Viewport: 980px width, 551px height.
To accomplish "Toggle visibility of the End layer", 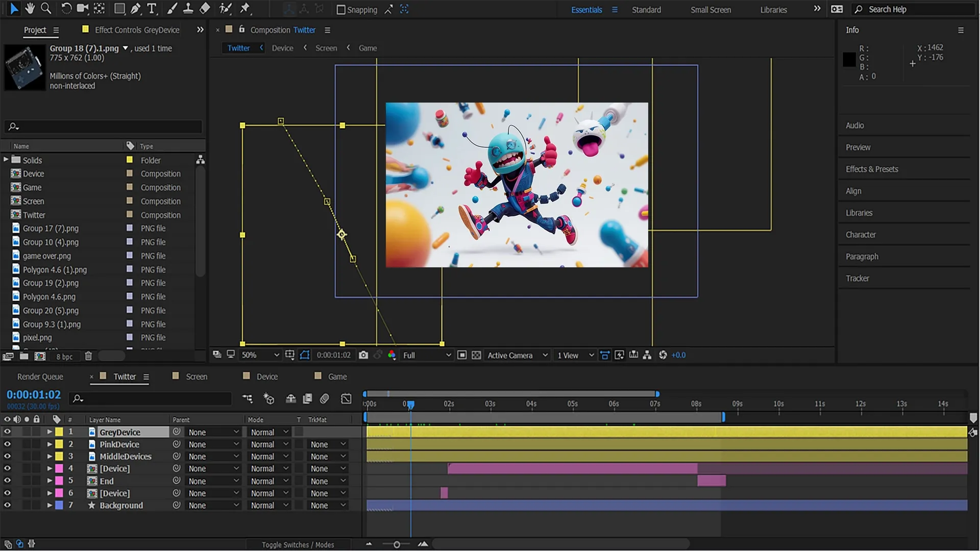I will [x=7, y=481].
